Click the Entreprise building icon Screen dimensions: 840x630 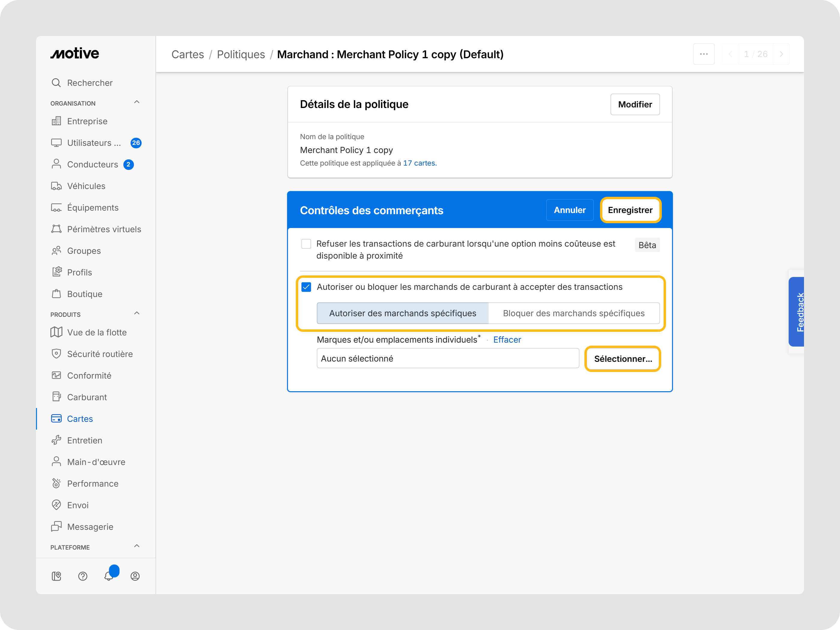tap(56, 121)
